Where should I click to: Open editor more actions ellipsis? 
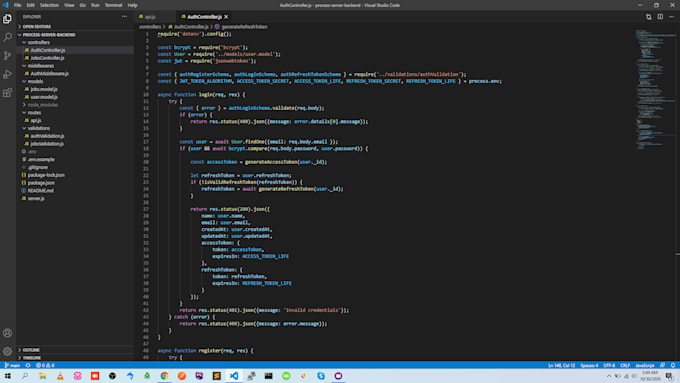coord(671,16)
